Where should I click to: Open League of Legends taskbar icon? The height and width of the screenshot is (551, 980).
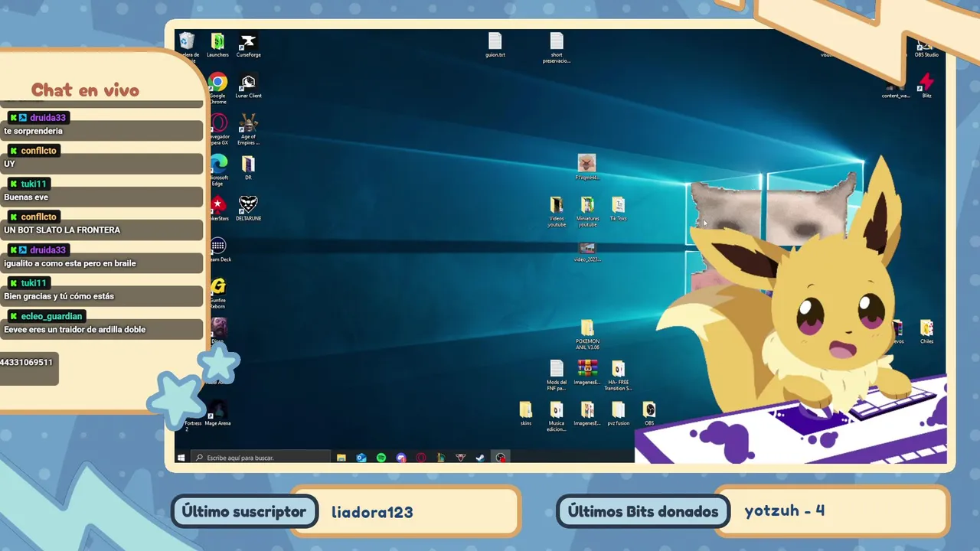(441, 458)
